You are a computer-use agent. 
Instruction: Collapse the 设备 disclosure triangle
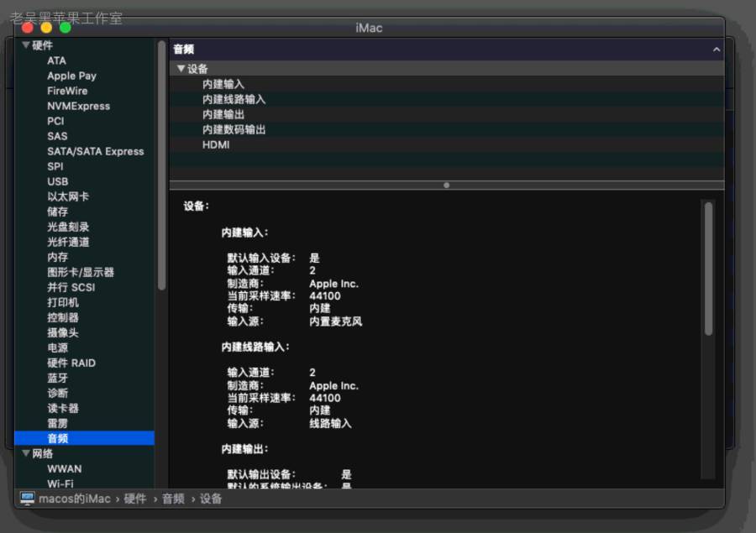181,69
